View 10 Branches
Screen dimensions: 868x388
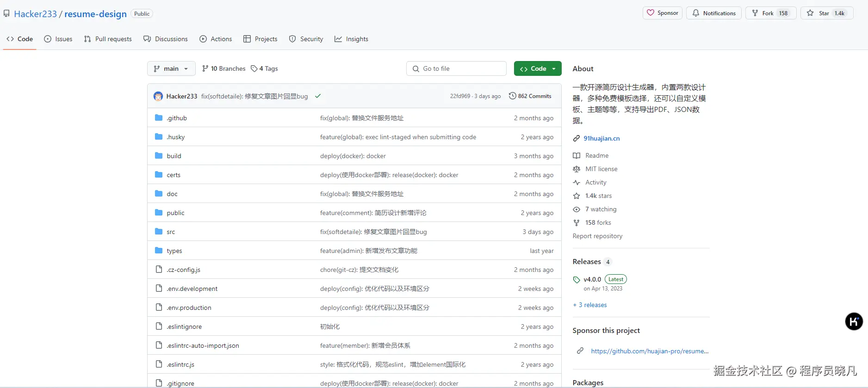(224, 68)
